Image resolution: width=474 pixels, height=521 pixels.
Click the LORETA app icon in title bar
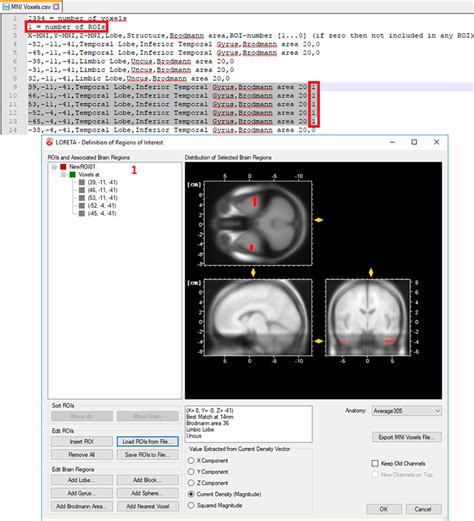pos(49,142)
